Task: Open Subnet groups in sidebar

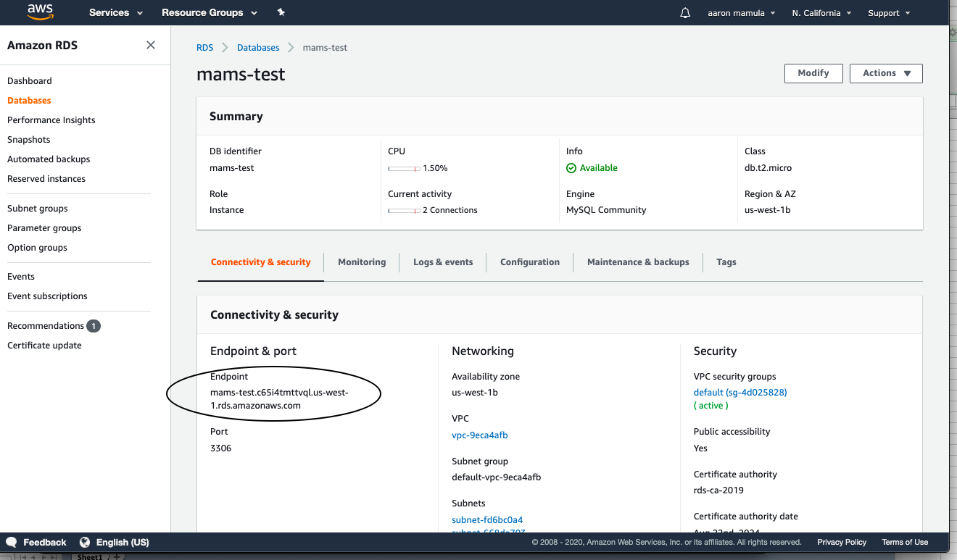Action: coord(38,209)
